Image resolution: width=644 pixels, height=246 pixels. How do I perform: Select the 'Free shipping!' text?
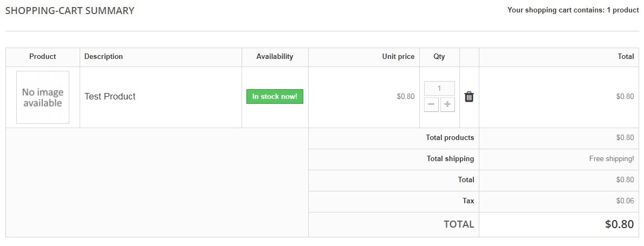coord(612,159)
